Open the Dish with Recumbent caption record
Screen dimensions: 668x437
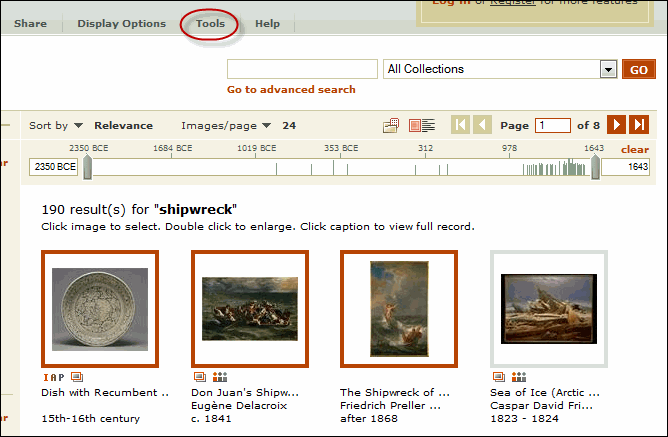coord(105,392)
